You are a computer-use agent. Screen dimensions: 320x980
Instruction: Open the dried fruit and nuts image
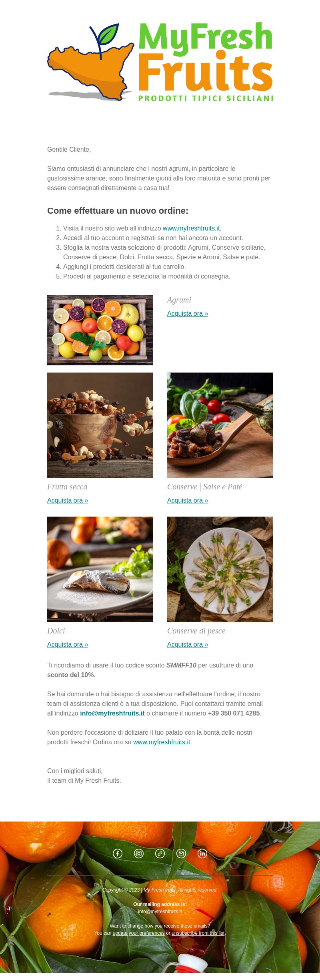[x=100, y=425]
